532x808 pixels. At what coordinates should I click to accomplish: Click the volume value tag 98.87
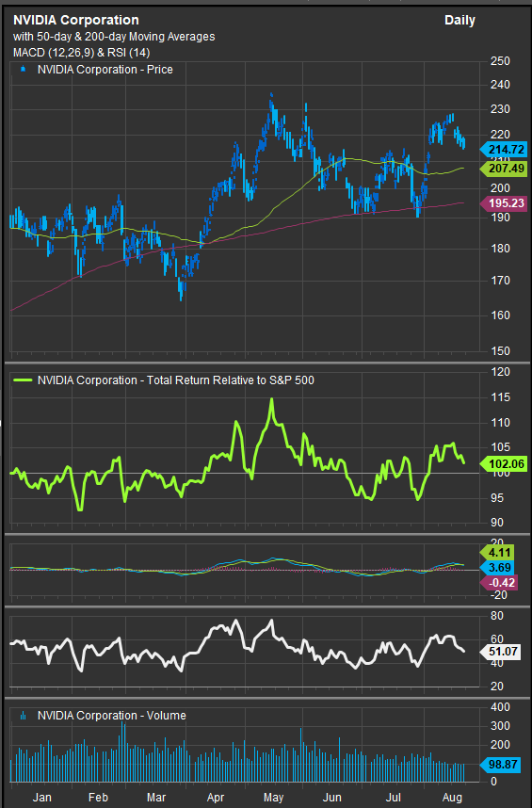click(500, 764)
